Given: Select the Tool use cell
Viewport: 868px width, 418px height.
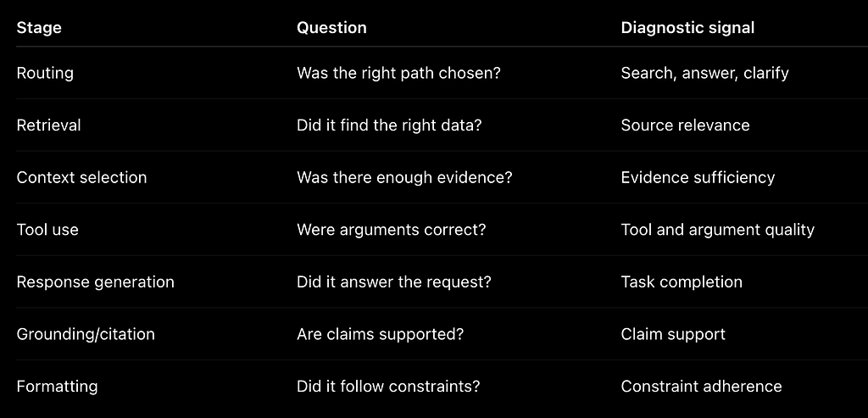Looking at the screenshot, I should tap(47, 229).
